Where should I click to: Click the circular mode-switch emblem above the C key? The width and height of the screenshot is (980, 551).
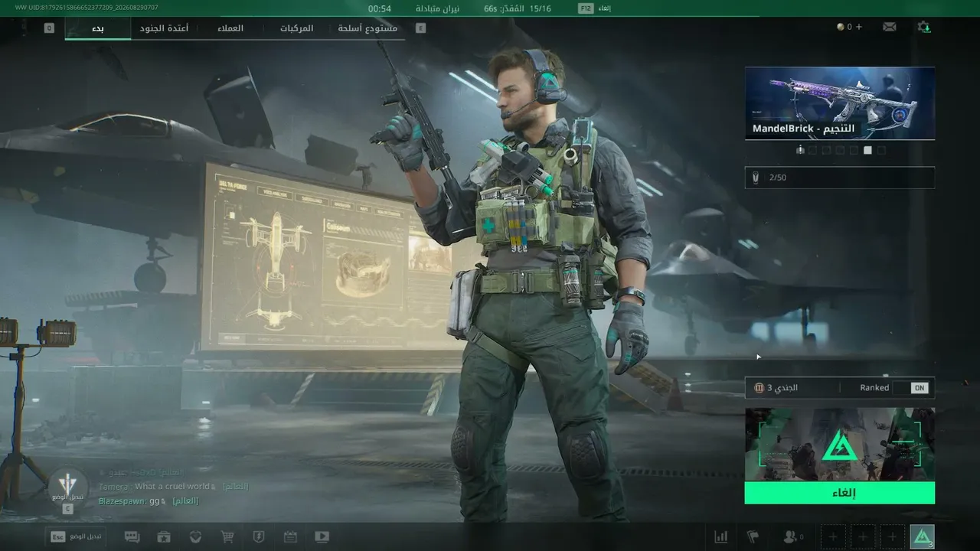tap(68, 485)
